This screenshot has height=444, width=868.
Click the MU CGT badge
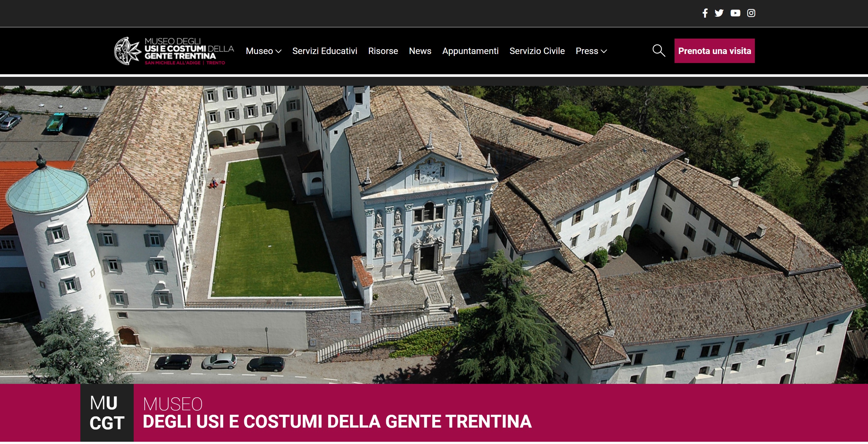(x=107, y=412)
